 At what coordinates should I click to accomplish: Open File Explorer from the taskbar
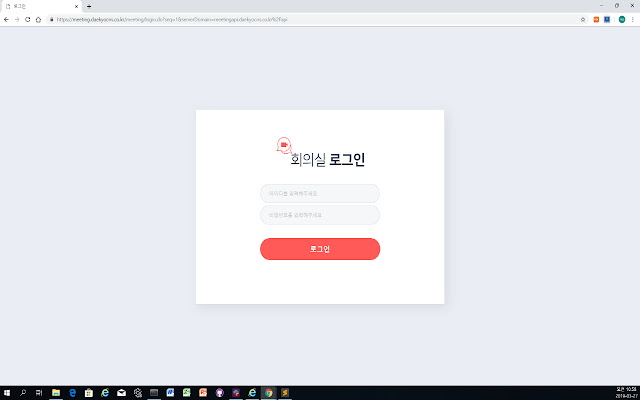(x=56, y=393)
